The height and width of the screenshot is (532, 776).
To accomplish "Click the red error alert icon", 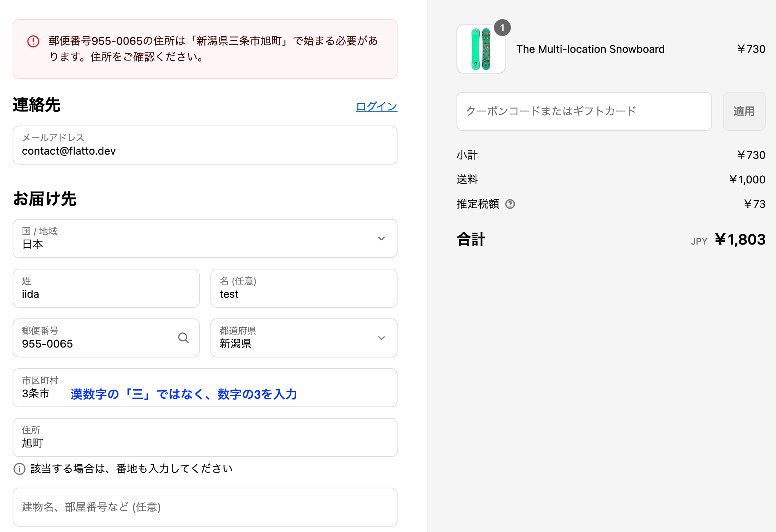I will pos(33,41).
